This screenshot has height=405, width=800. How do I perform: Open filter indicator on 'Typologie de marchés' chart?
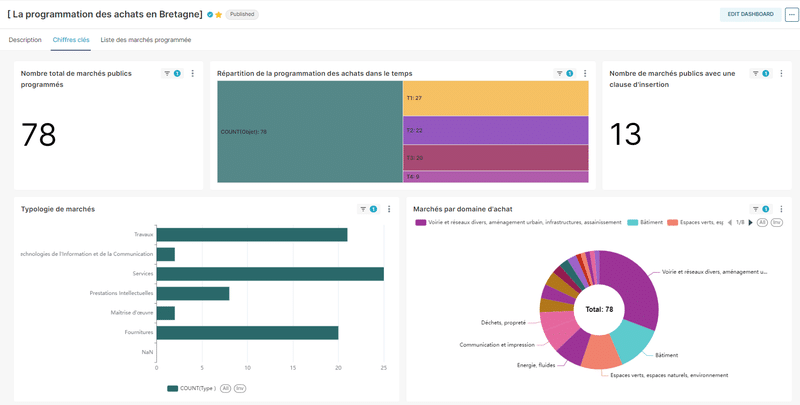368,209
